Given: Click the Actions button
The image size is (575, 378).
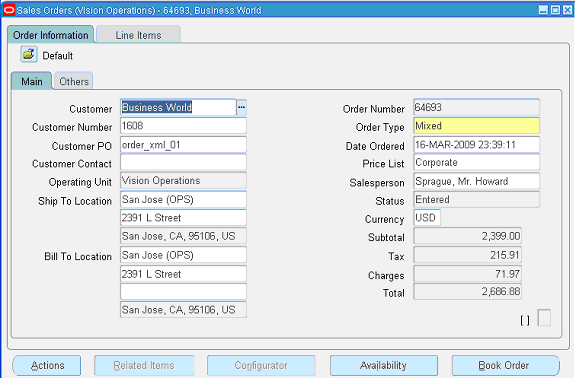Looking at the screenshot, I should tap(47, 365).
